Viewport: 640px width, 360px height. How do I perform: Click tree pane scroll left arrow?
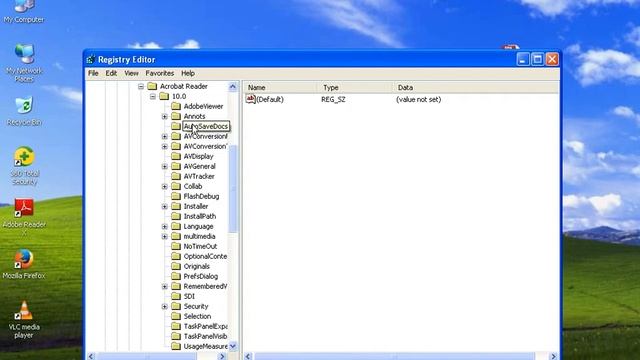[x=91, y=356]
